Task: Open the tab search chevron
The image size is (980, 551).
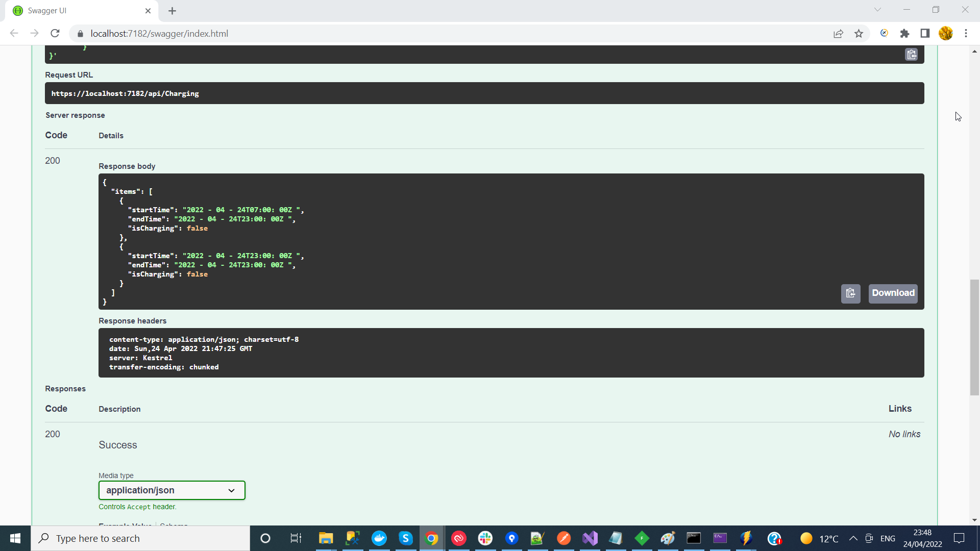Action: pos(877,10)
